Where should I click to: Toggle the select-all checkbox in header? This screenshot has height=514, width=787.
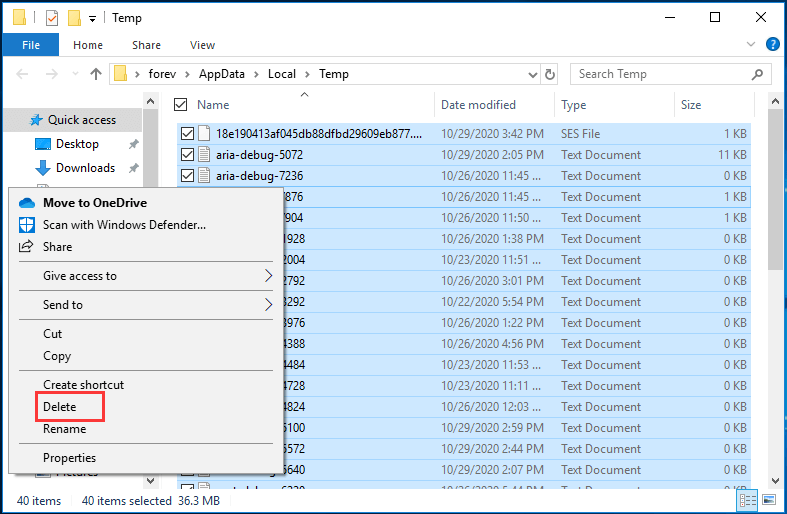pyautogui.click(x=180, y=104)
